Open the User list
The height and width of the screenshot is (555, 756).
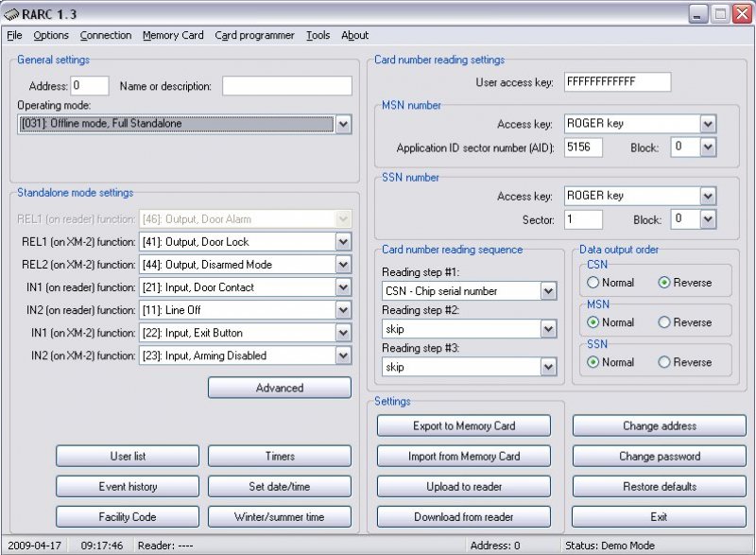point(128,457)
